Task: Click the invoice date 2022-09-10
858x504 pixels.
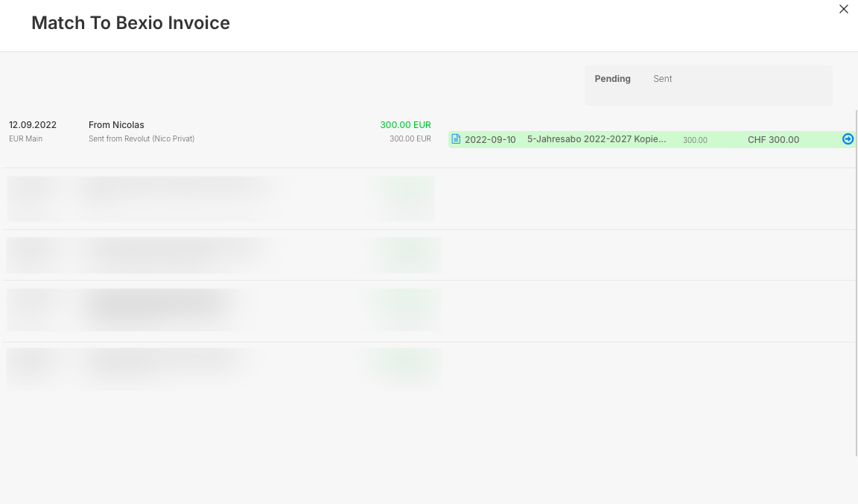Action: coord(490,140)
